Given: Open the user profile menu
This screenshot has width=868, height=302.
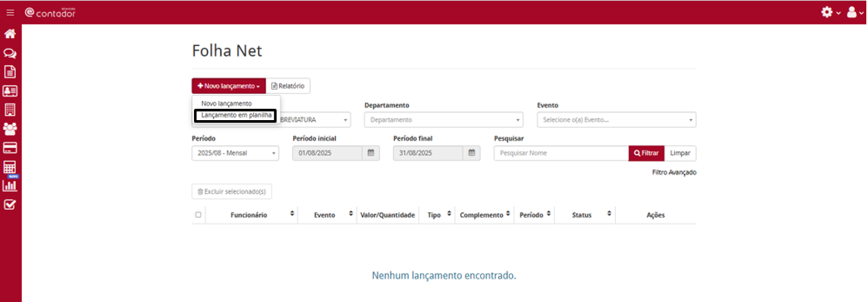Looking at the screenshot, I should pos(855,12).
